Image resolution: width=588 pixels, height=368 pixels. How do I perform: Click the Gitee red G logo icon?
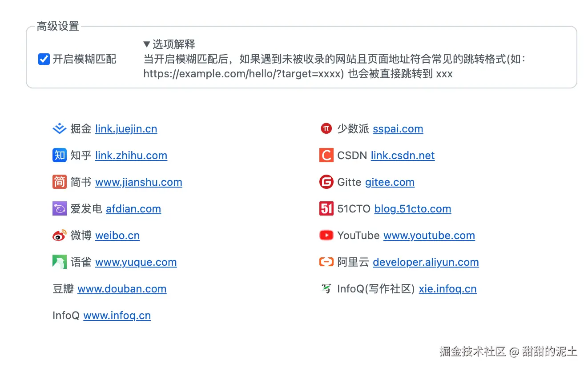pos(326,182)
